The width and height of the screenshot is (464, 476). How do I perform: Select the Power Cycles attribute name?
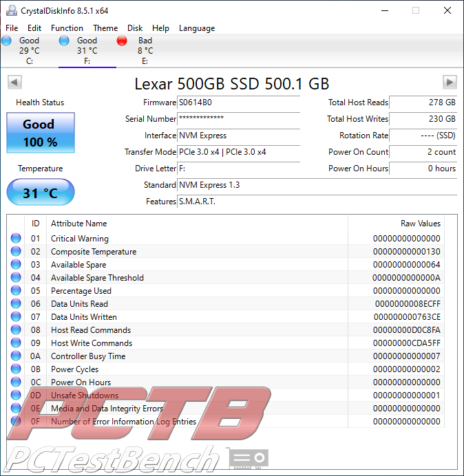pyautogui.click(x=75, y=369)
